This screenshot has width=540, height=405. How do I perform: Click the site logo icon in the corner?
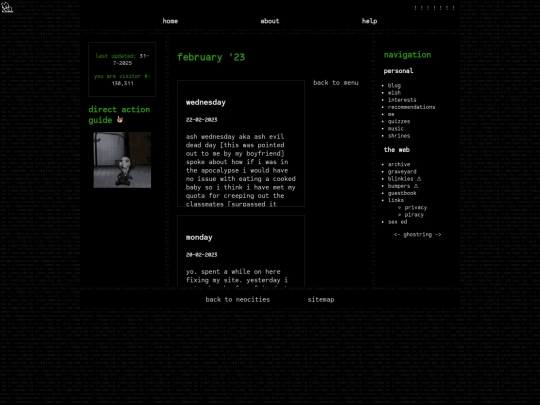click(7, 7)
